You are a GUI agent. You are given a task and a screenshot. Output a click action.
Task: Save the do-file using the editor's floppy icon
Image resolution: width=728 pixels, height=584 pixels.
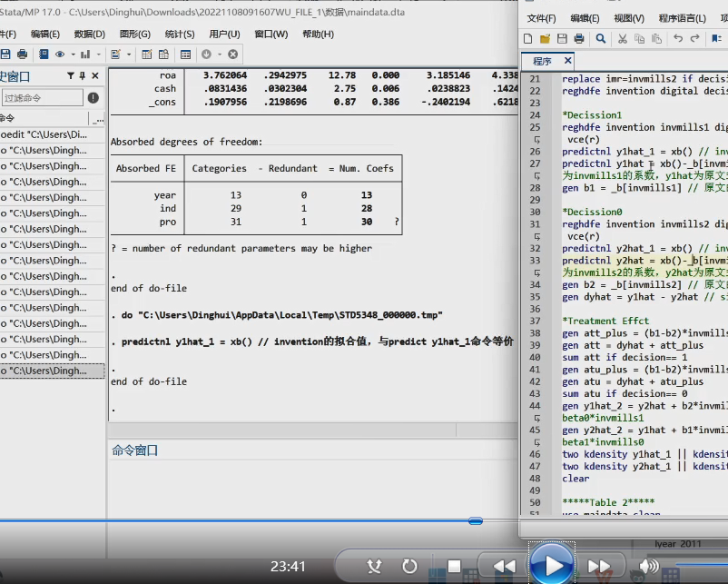(x=562, y=38)
